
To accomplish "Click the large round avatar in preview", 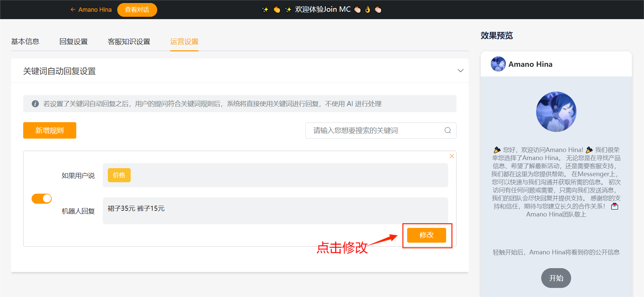I will [x=556, y=112].
